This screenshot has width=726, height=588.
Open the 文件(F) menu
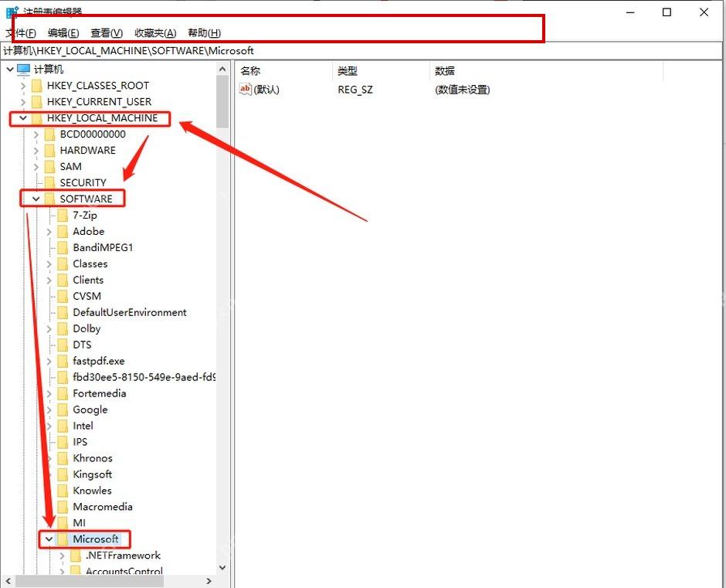(x=21, y=33)
